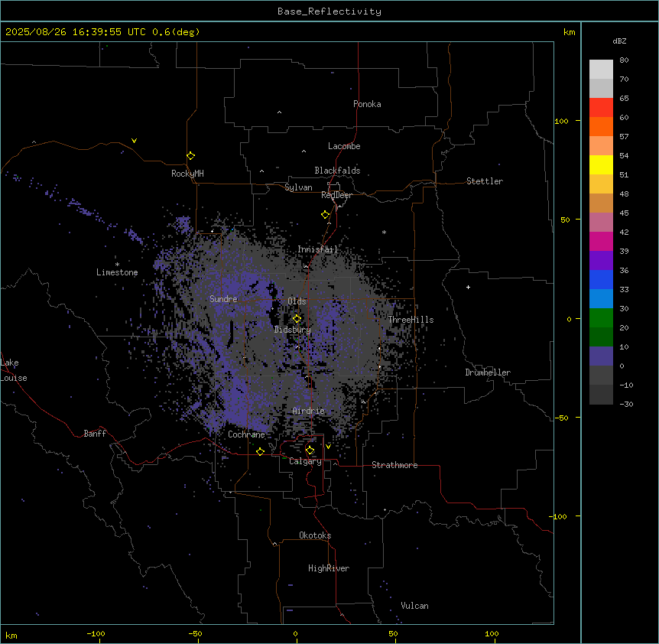
Task: Click the Cochrane town label
Action: tap(246, 434)
